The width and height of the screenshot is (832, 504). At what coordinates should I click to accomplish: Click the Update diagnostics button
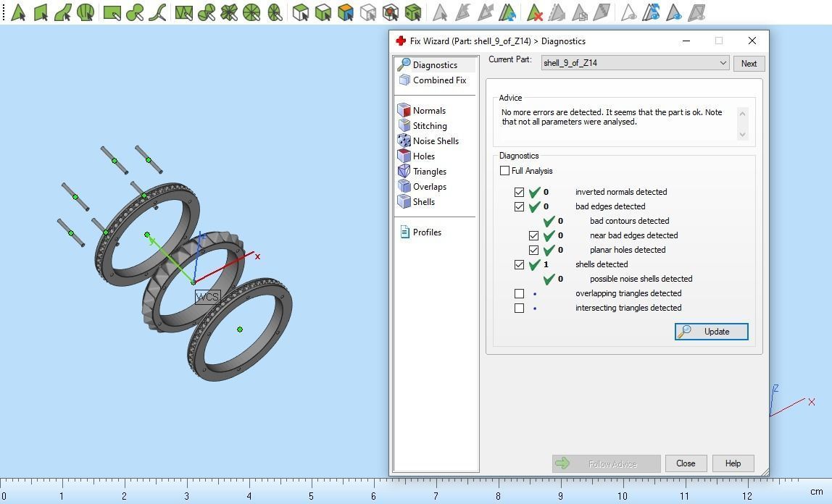(x=711, y=332)
